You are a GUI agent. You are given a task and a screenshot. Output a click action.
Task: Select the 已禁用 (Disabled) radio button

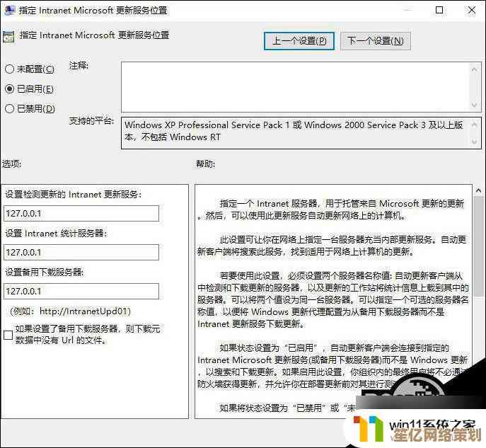click(9, 109)
